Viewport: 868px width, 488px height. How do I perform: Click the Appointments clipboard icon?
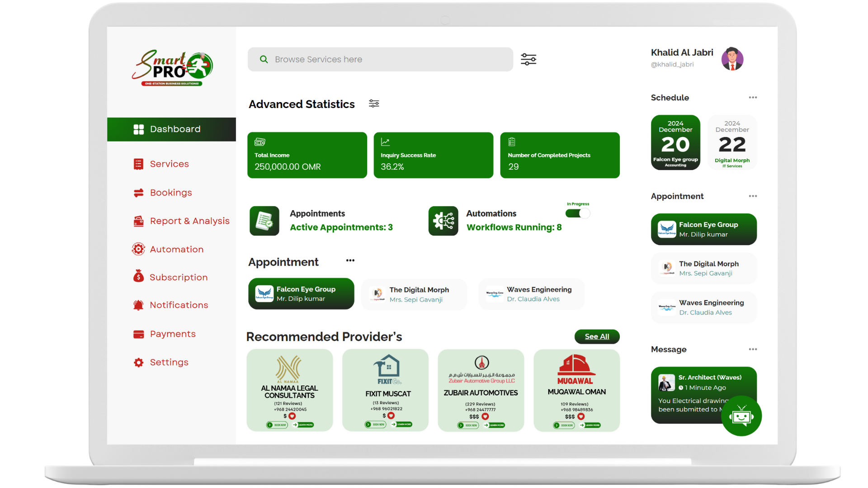pyautogui.click(x=264, y=221)
